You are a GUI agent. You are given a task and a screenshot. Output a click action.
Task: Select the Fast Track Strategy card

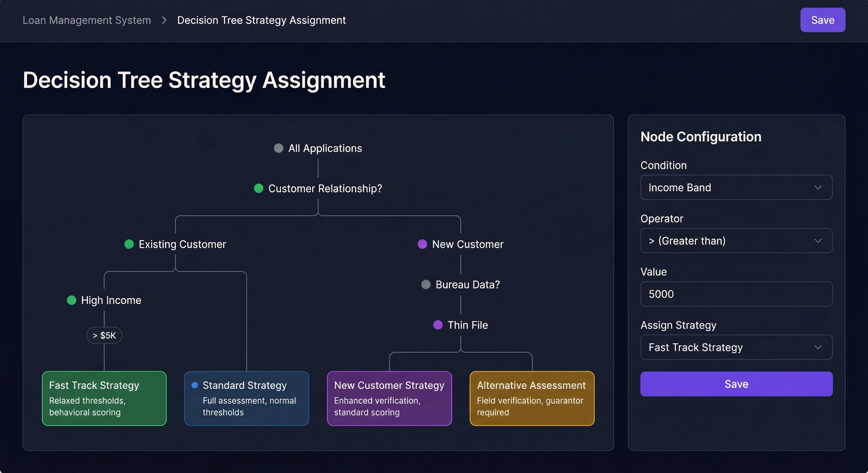pos(104,398)
